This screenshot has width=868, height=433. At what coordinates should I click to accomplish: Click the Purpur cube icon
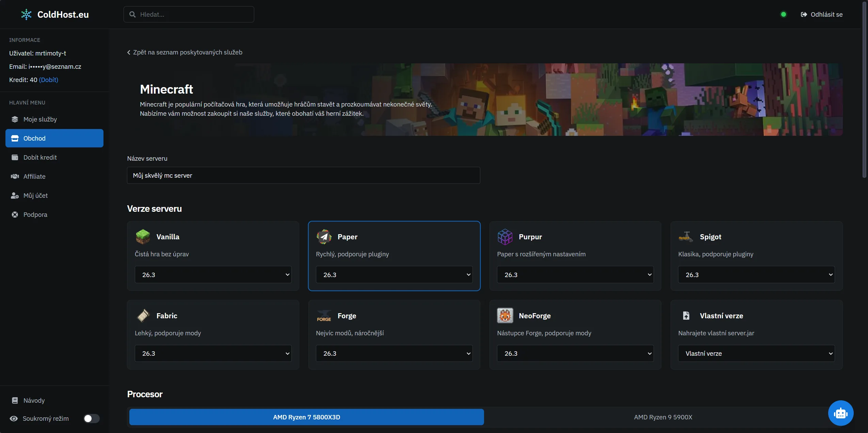tap(505, 237)
